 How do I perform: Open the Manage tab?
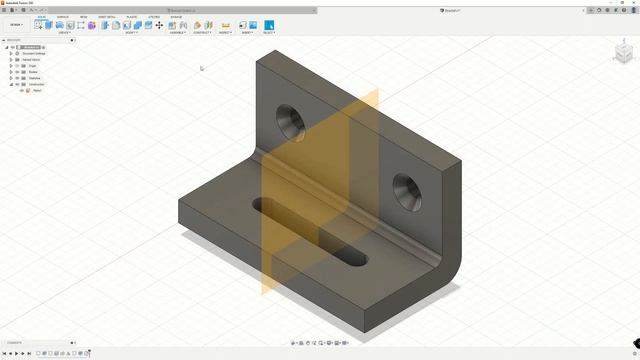click(176, 17)
